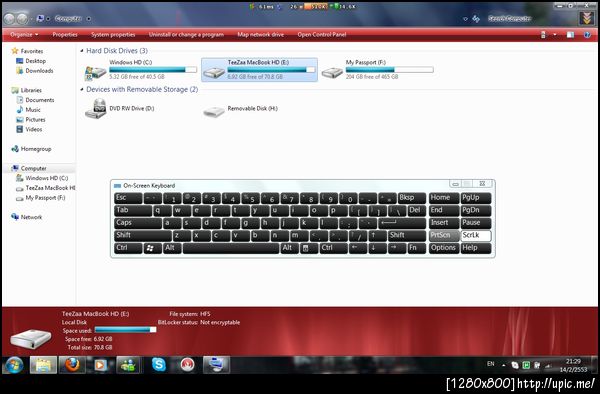Toggle the ScrLk key on keyboard

coord(476,235)
